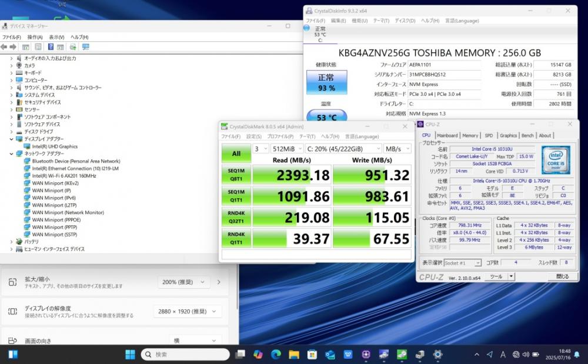Click the コンピューター category icon

tap(19, 80)
